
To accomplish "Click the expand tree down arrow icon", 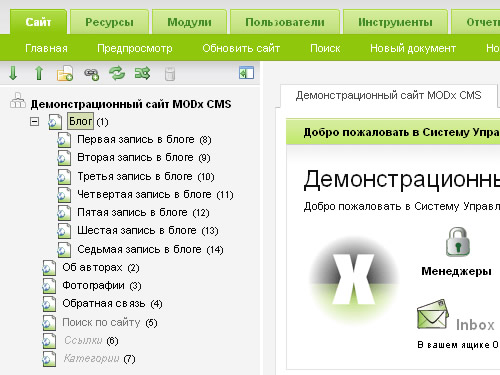I will point(13,73).
